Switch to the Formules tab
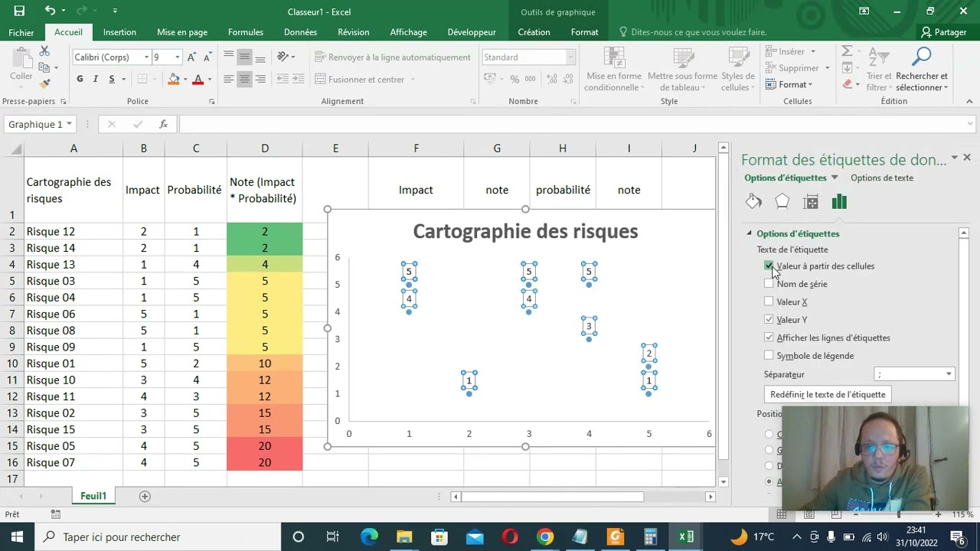 tap(246, 32)
